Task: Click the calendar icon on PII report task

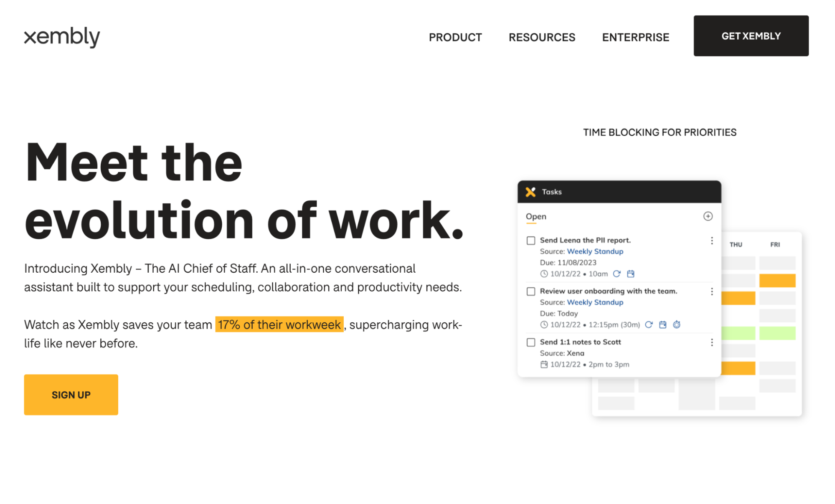Action: (631, 274)
